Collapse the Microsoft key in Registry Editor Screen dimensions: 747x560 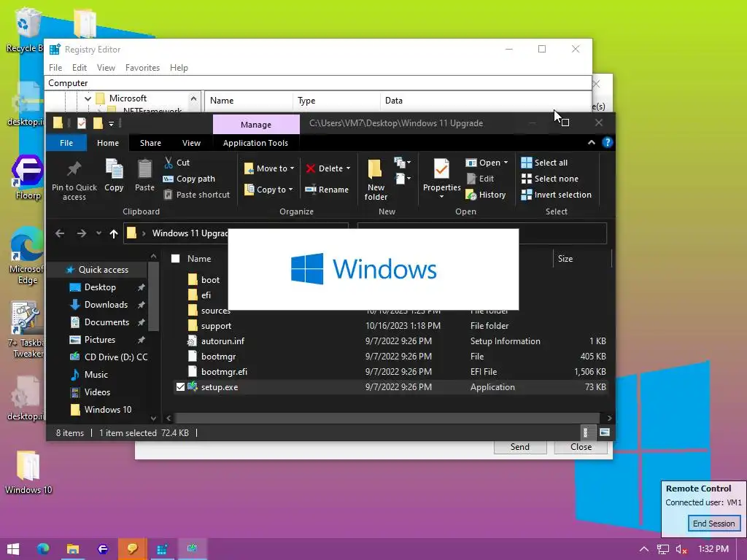coord(88,98)
